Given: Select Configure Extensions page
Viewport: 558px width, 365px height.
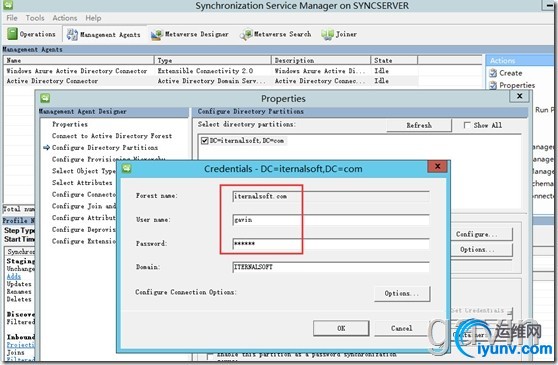Looking at the screenshot, I should (x=84, y=241).
